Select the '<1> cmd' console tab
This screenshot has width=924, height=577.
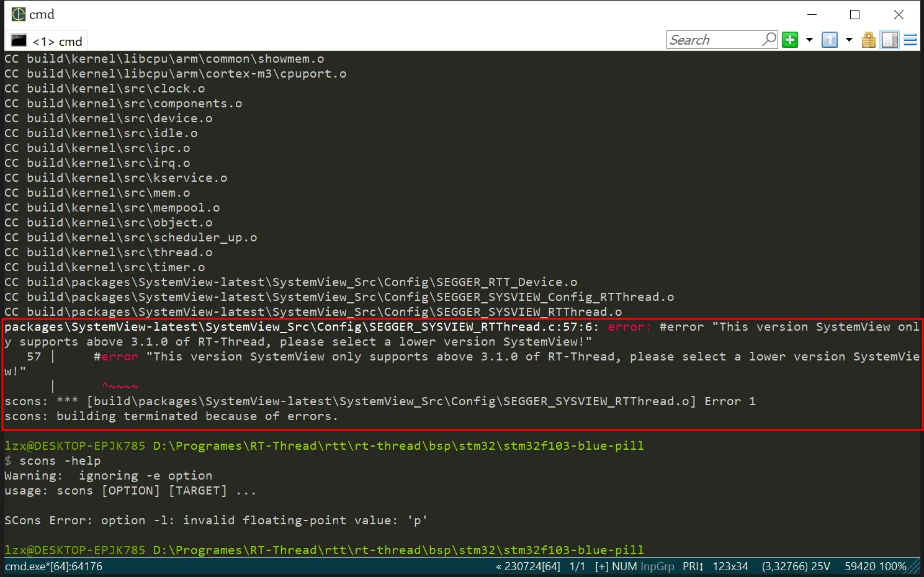pos(47,41)
